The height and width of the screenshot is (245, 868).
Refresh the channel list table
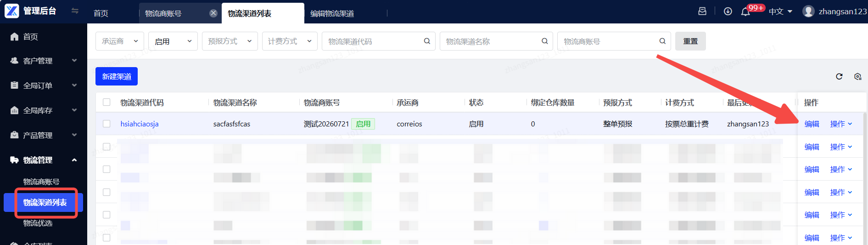point(839,76)
